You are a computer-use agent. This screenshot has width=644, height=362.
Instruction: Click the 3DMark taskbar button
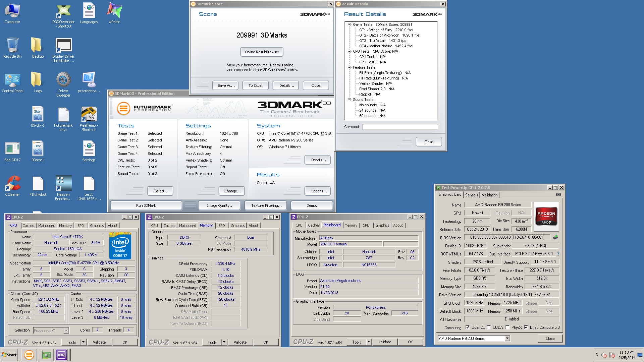29,355
